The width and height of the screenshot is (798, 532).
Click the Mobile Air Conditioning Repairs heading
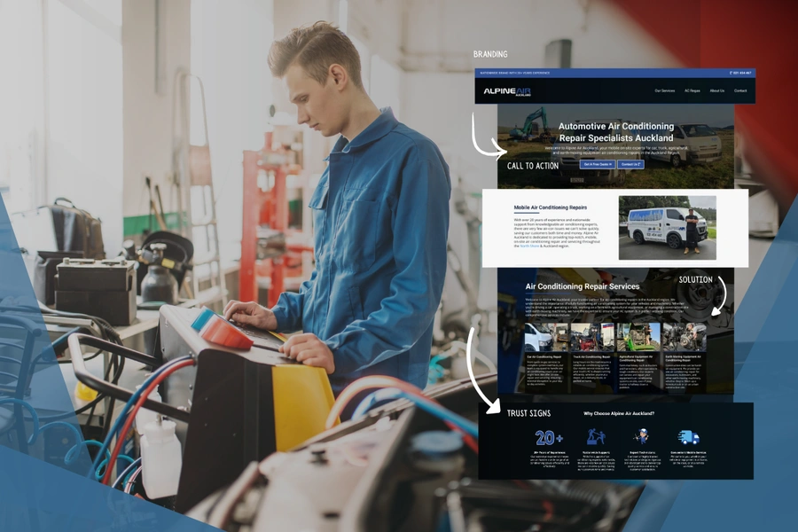pos(550,207)
